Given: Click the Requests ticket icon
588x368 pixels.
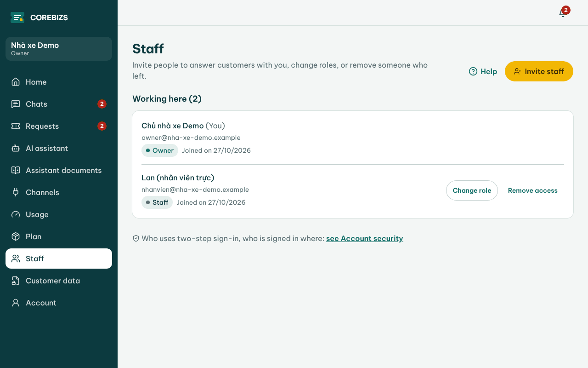Looking at the screenshot, I should point(16,126).
